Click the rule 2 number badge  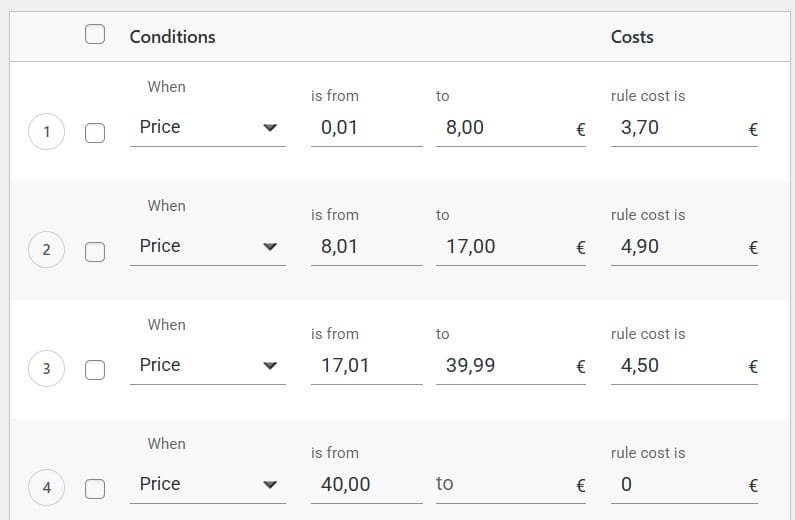(x=46, y=250)
